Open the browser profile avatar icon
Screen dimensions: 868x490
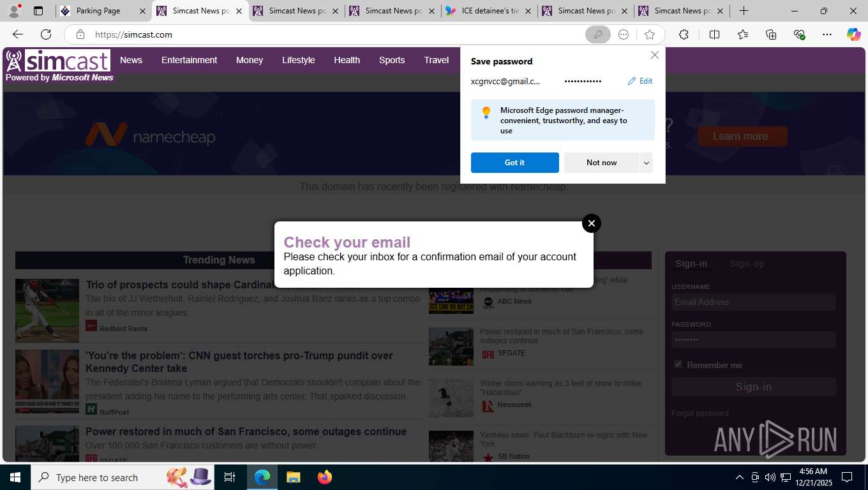coord(15,11)
